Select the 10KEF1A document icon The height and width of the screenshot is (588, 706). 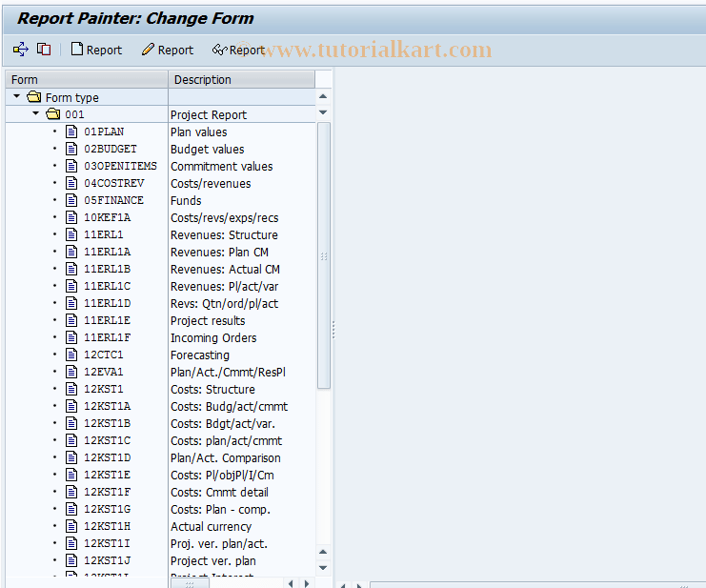pos(71,217)
